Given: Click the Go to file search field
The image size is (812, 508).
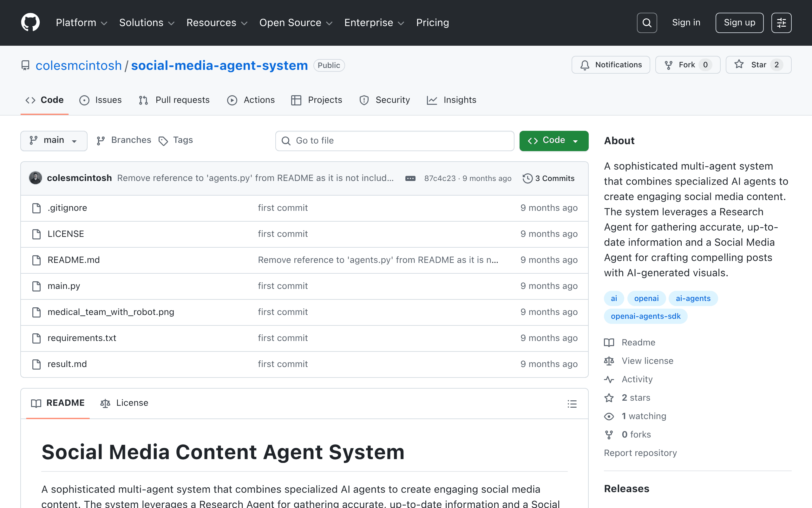Looking at the screenshot, I should pyautogui.click(x=395, y=141).
